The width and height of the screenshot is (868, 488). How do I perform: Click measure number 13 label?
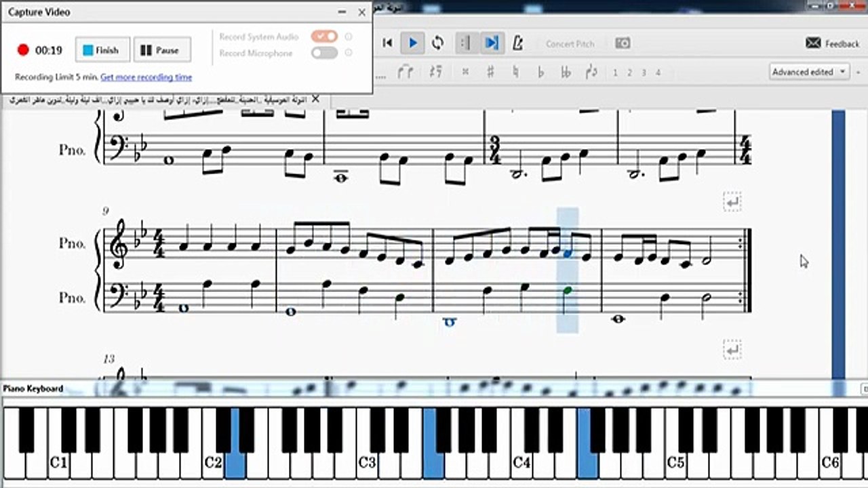pos(108,359)
